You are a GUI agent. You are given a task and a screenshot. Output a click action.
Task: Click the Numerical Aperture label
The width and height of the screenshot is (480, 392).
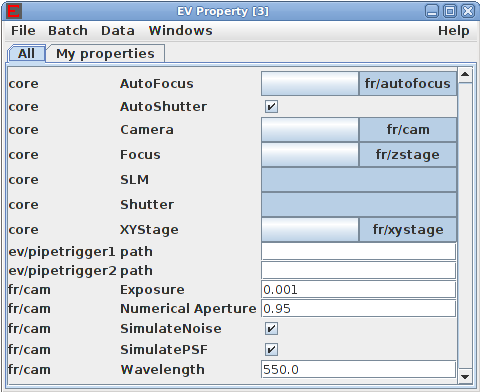188,309
